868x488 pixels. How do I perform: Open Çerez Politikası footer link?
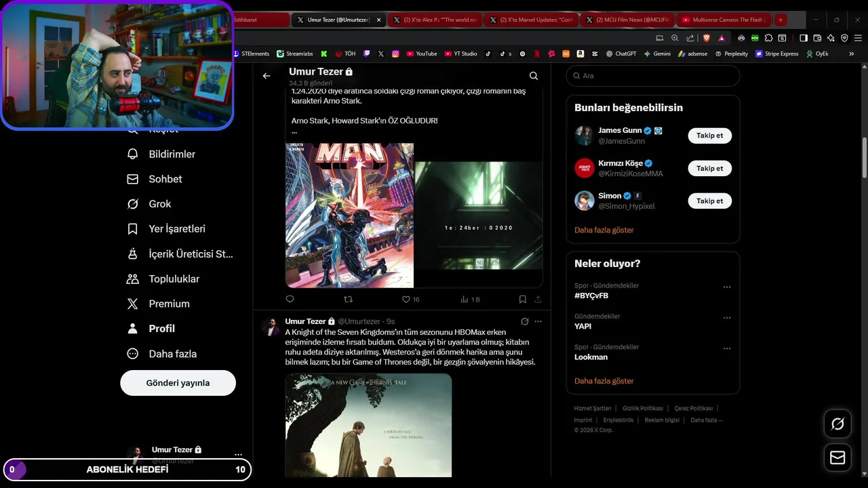693,409
